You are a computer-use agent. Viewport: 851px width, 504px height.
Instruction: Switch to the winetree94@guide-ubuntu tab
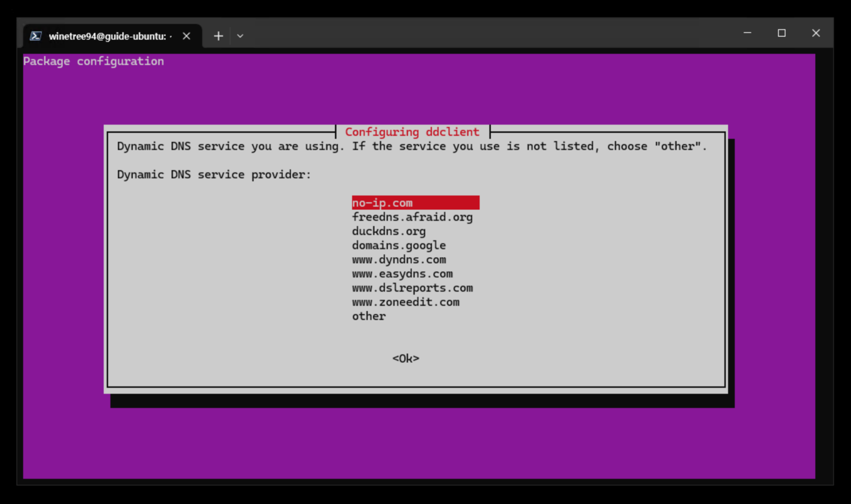pyautogui.click(x=113, y=36)
